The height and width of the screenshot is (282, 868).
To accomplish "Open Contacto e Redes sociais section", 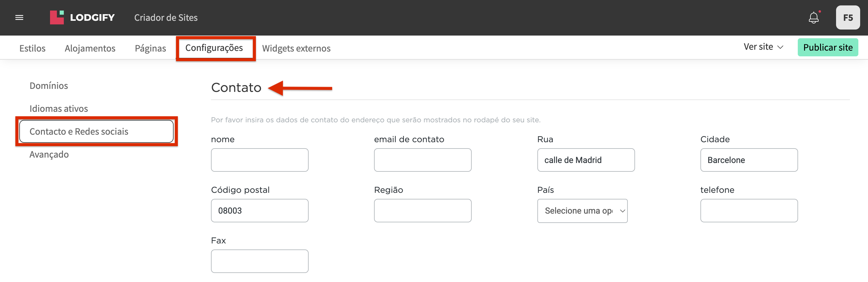I will pyautogui.click(x=79, y=131).
